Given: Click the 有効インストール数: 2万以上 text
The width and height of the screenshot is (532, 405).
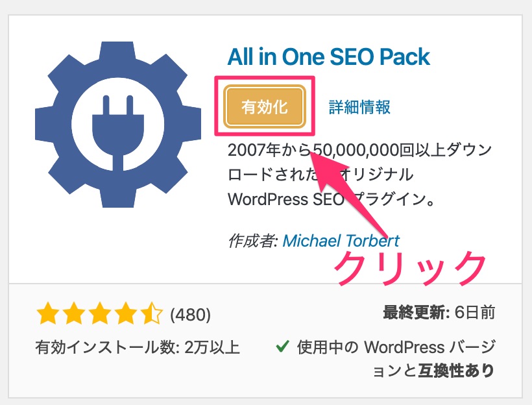Looking at the screenshot, I should 138,347.
